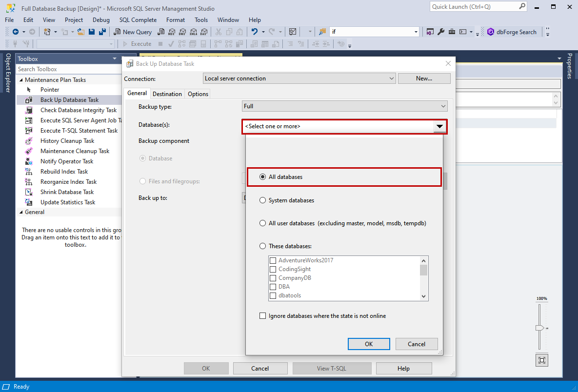Check the CodingSight database checkbox
Screen dimensions: 578x392
[273, 269]
